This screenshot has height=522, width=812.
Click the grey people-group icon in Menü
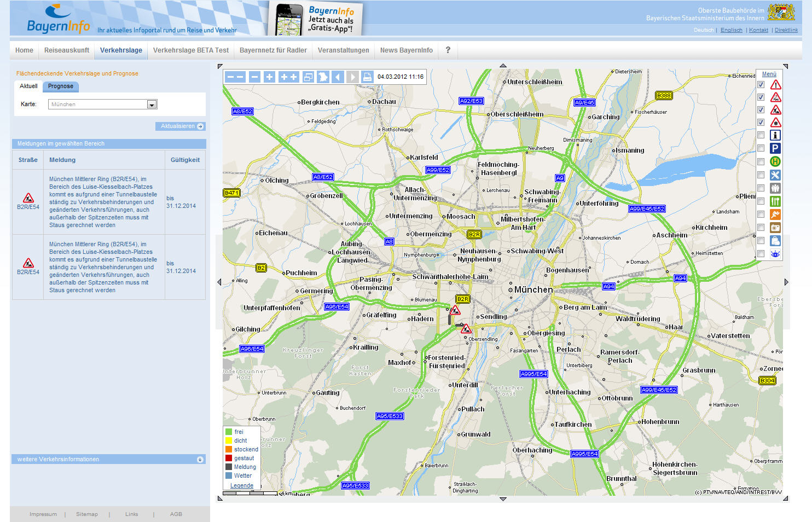click(775, 188)
